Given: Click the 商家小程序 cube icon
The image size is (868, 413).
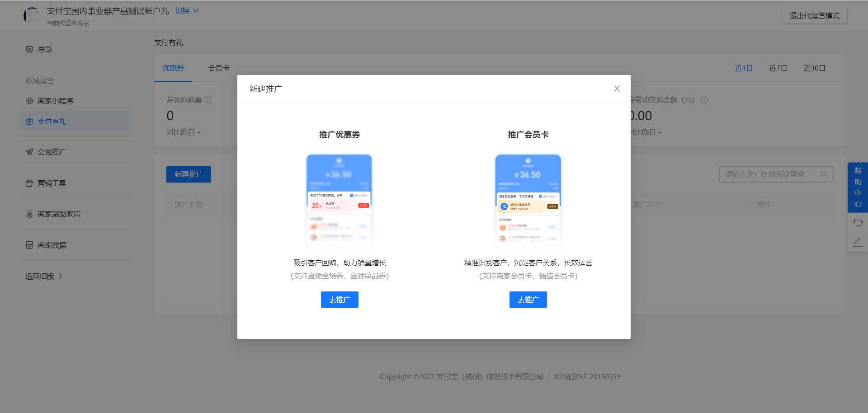Looking at the screenshot, I should point(29,101).
